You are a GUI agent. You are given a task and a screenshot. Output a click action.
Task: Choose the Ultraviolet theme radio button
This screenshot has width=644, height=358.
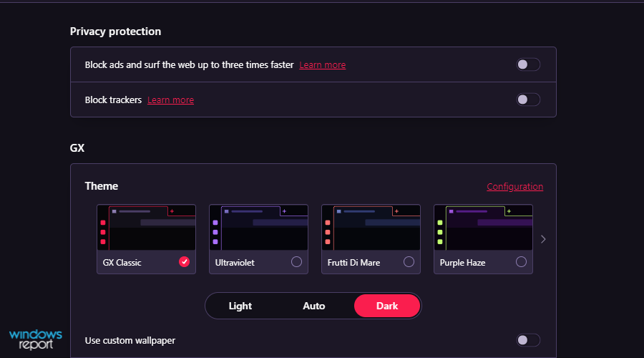click(296, 262)
